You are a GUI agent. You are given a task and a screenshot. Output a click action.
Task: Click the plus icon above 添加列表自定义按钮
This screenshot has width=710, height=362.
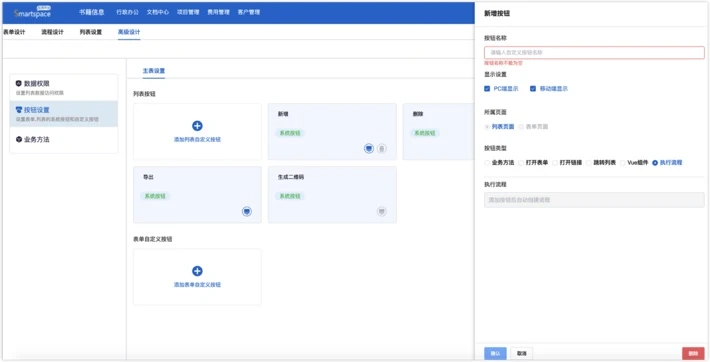point(197,126)
